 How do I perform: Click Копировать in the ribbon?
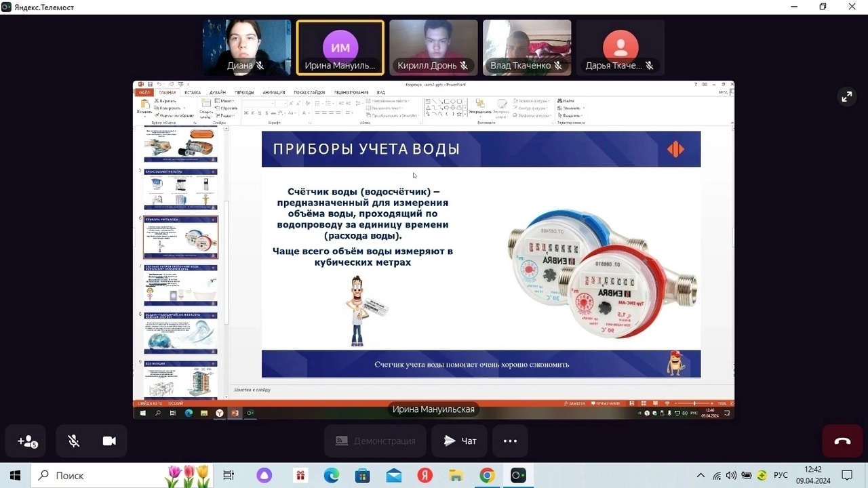pyautogui.click(x=168, y=108)
